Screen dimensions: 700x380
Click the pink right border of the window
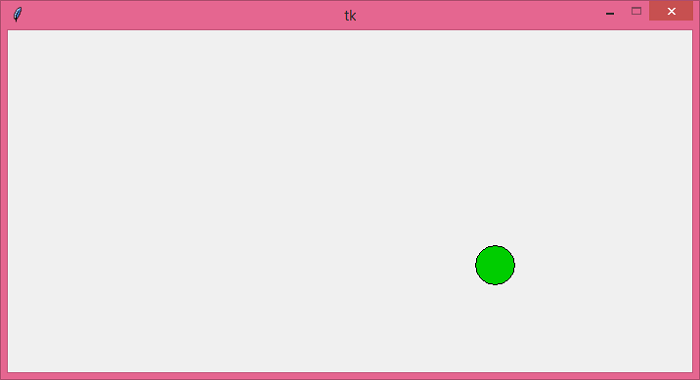[696, 201]
